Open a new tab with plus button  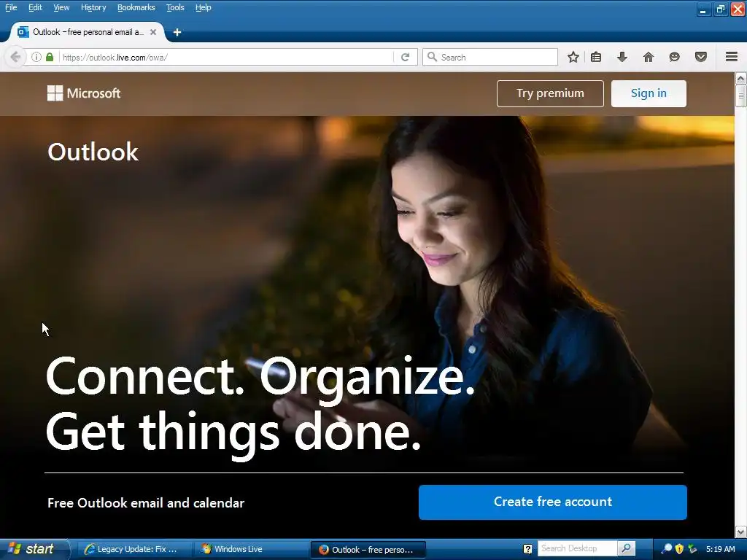177,32
